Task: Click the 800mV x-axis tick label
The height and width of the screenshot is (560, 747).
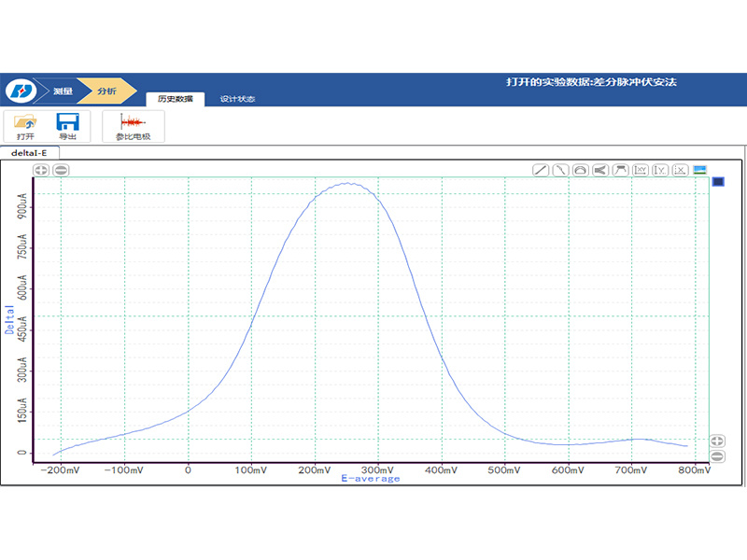Action: point(695,470)
